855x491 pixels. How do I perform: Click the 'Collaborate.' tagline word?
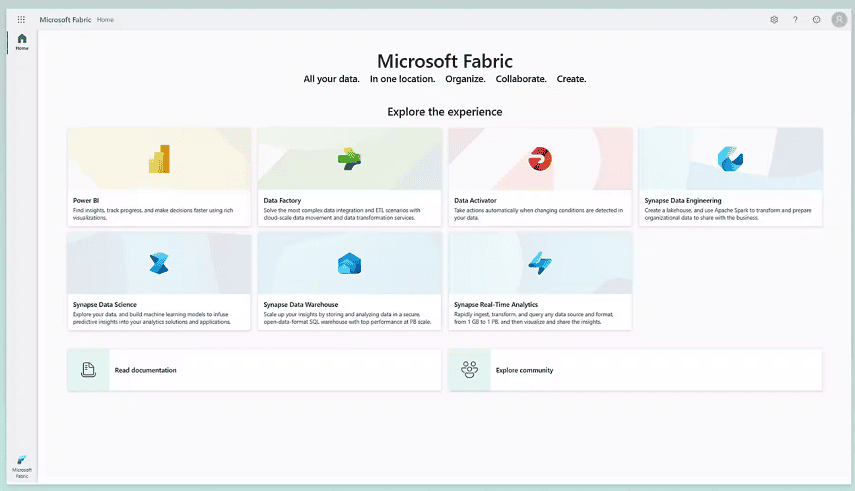click(x=521, y=79)
